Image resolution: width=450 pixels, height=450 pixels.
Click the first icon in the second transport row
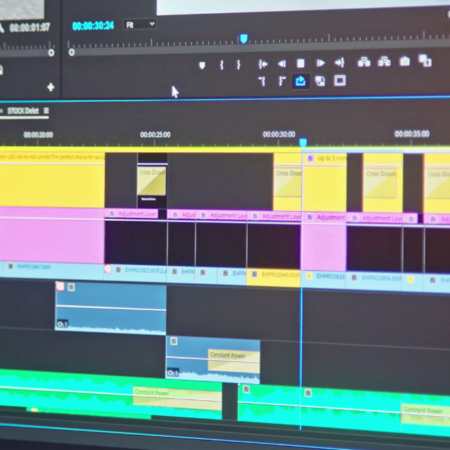tap(262, 81)
